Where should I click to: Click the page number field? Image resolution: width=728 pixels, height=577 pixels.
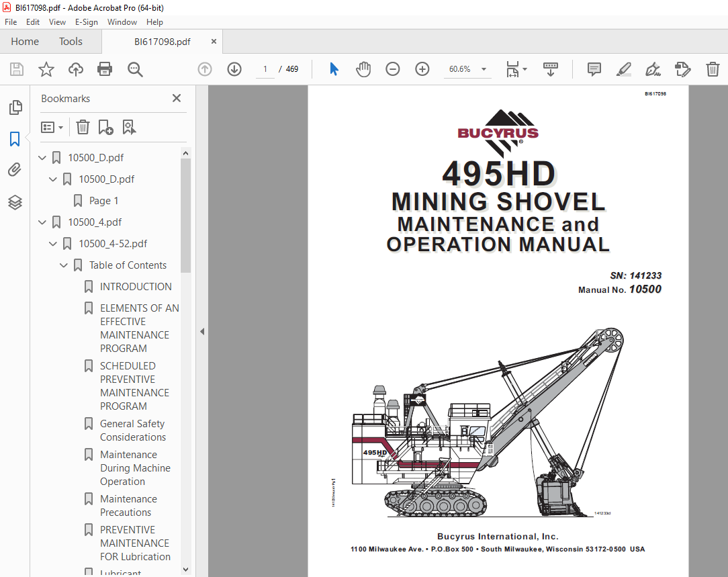pos(265,69)
